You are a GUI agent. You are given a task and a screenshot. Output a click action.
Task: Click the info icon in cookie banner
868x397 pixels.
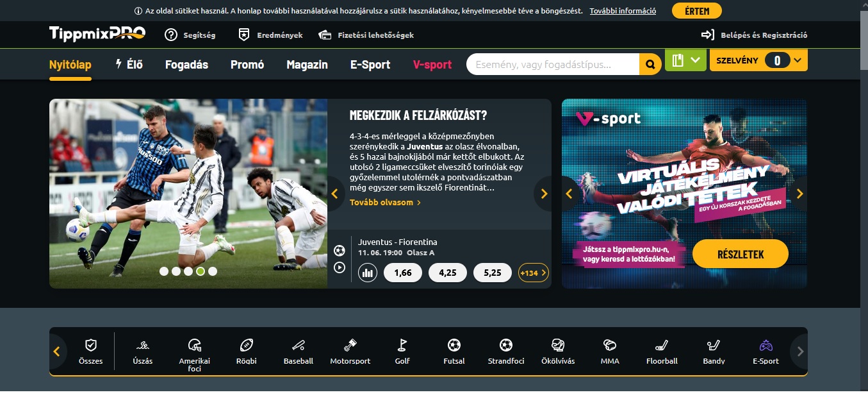pos(138,11)
